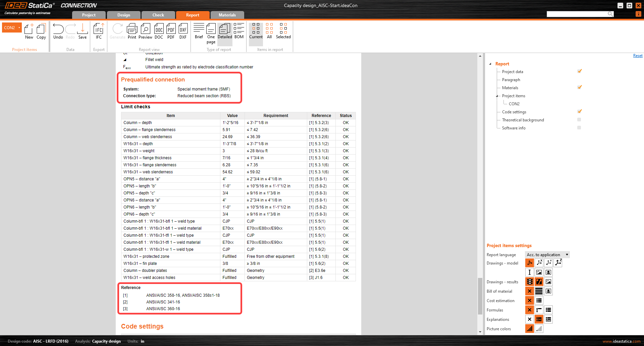Save the project

[83, 31]
